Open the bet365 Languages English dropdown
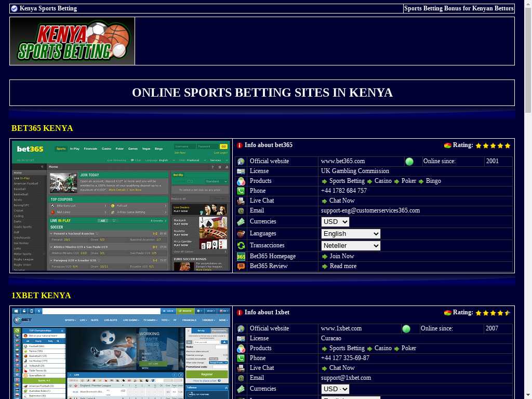This screenshot has width=532, height=399. tap(351, 234)
